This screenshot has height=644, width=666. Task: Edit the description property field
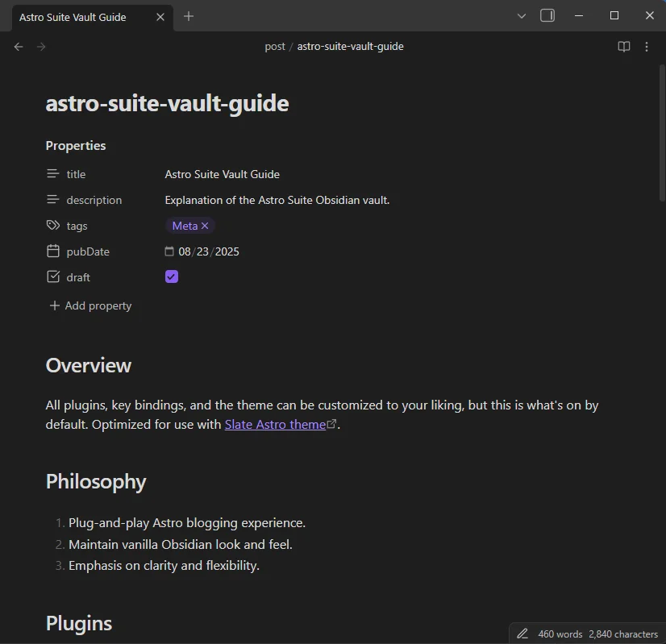point(277,200)
